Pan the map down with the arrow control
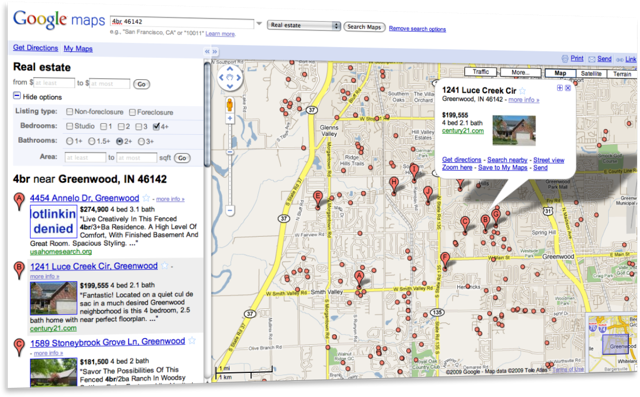Image resolution: width=640 pixels, height=397 pixels. pyautogui.click(x=230, y=86)
